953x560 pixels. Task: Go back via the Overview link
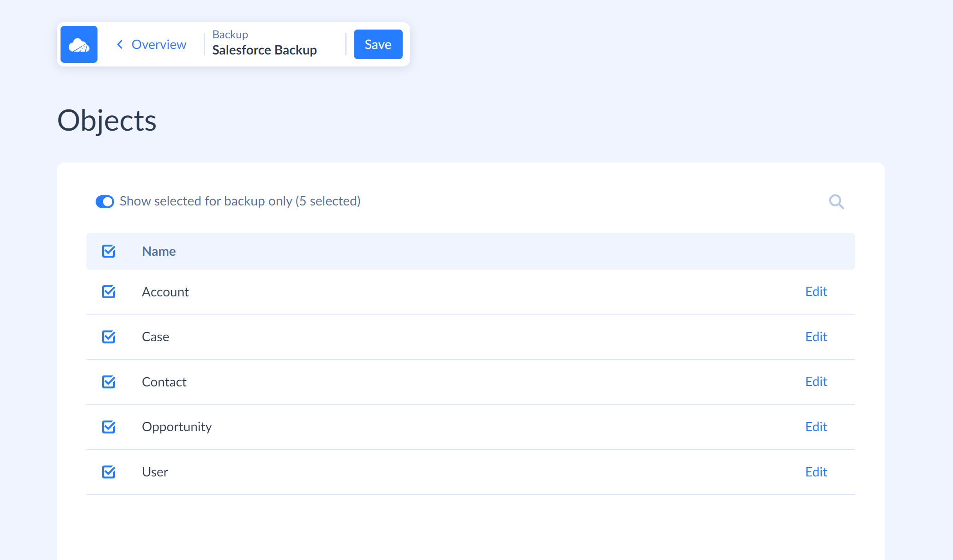(151, 44)
